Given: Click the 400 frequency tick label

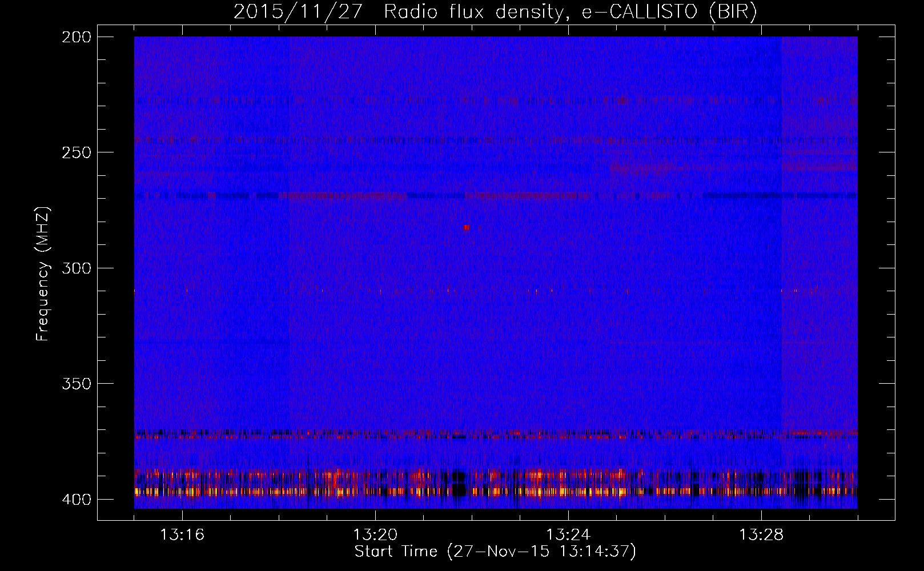Looking at the screenshot, I should [x=76, y=499].
